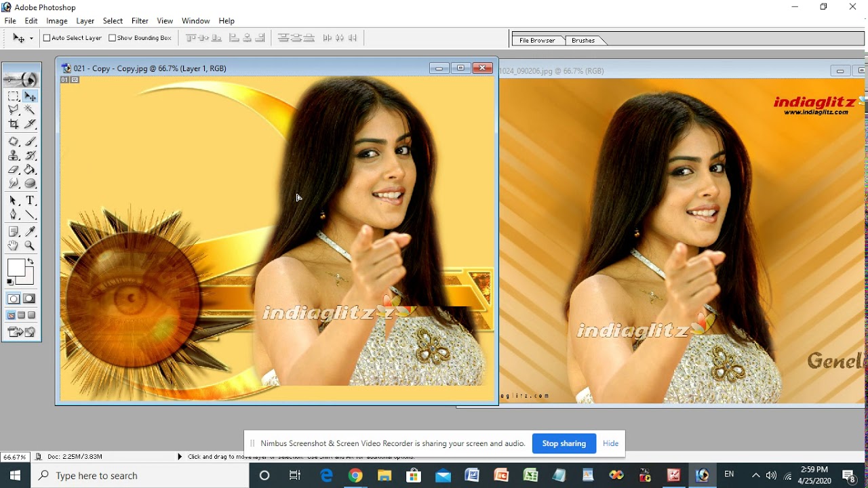This screenshot has width=868, height=488.
Task: Click the Stop sharing button
Action: click(x=564, y=443)
